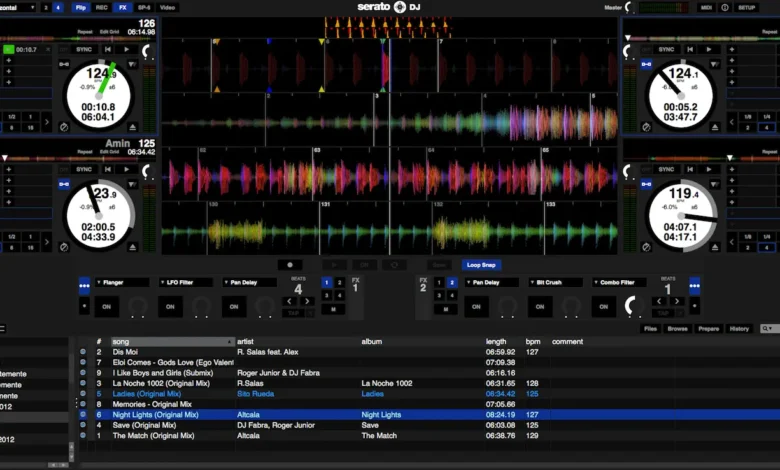
Task: Switch FX unit 1 mode with dots icon
Action: click(x=84, y=286)
